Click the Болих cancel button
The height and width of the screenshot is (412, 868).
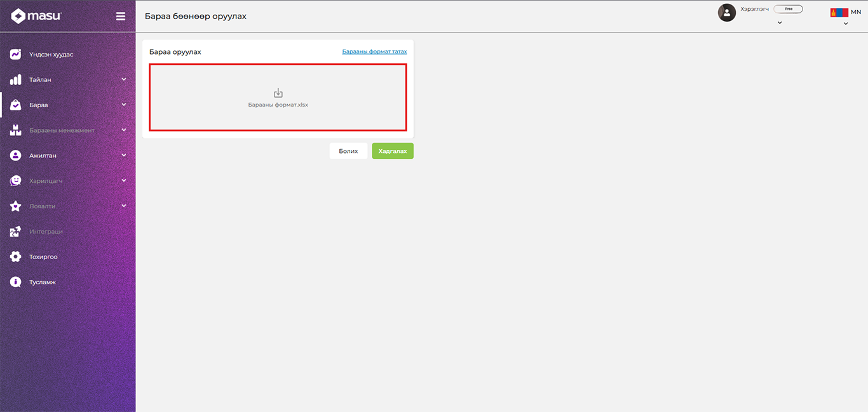pos(348,151)
